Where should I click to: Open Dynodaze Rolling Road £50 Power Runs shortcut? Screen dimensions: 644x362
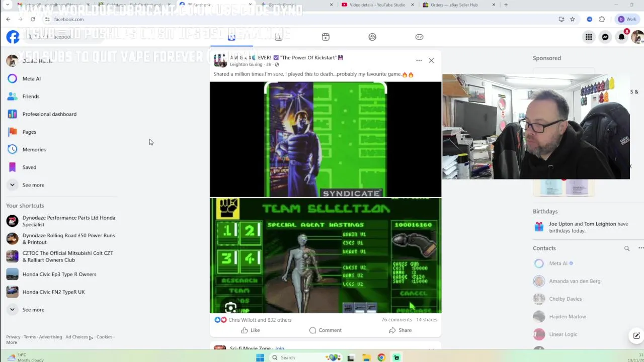coord(61,239)
